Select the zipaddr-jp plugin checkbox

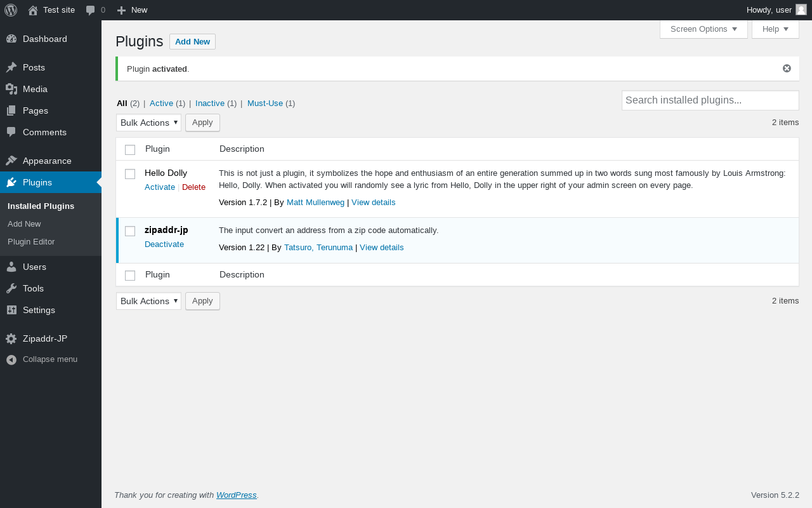tap(130, 231)
